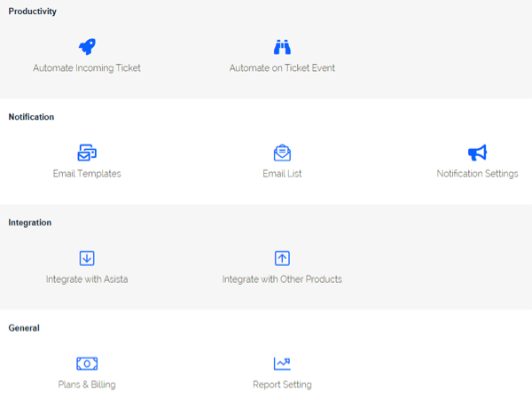Open Integrate with Other Products

tap(282, 279)
